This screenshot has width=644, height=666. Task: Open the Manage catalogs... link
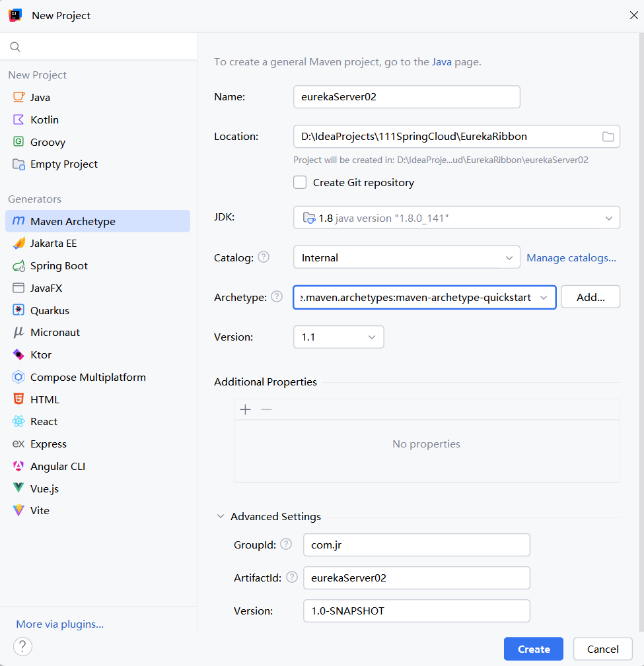point(571,258)
